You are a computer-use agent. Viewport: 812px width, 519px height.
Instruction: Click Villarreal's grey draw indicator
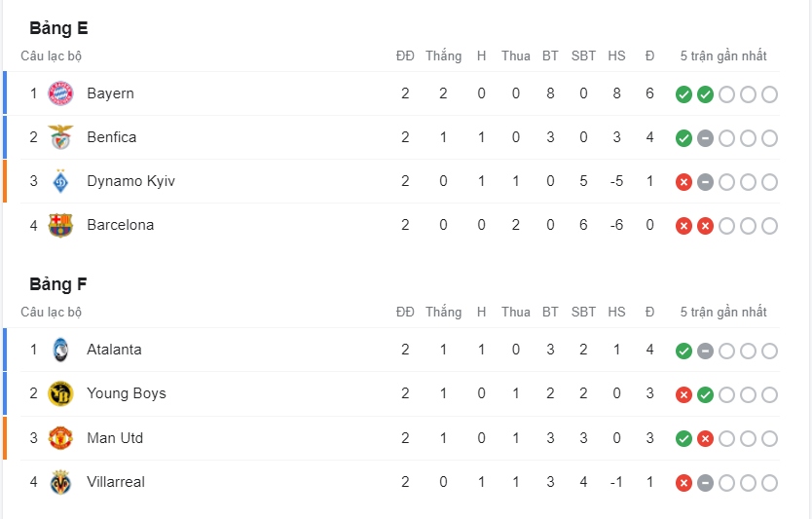[705, 483]
